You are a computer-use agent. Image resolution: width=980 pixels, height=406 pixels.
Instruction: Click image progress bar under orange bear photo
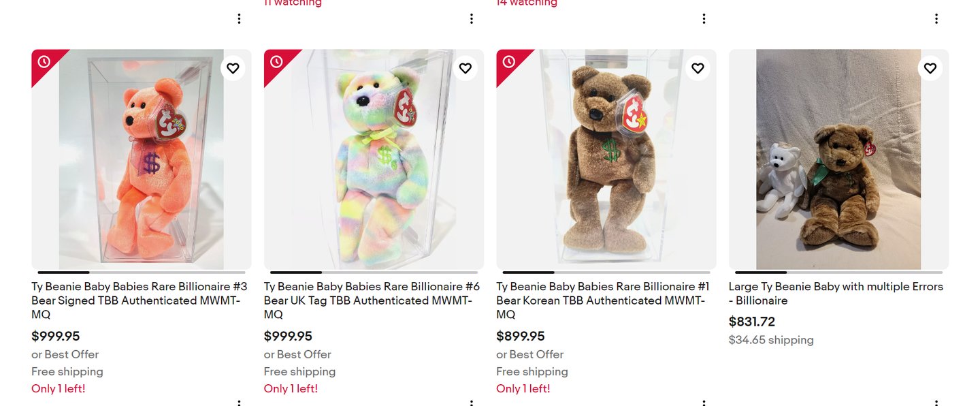tap(142, 272)
